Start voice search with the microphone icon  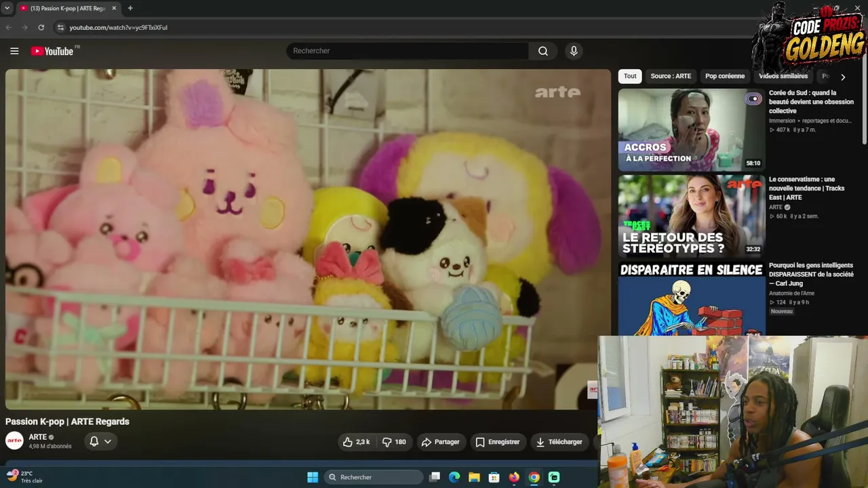pos(574,51)
